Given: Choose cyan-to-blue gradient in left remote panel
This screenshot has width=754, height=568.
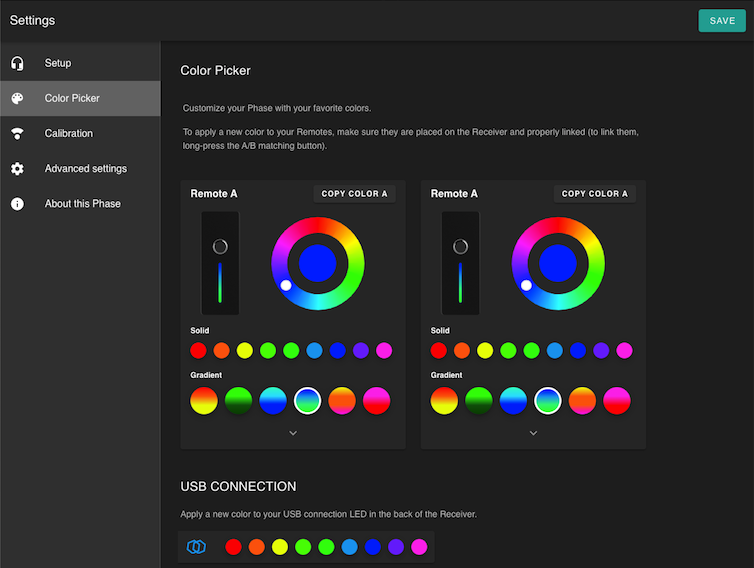Looking at the screenshot, I should [273, 401].
